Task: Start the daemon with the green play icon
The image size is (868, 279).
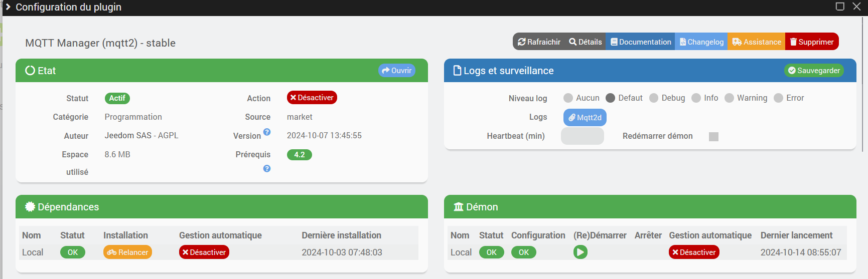Action: point(581,252)
